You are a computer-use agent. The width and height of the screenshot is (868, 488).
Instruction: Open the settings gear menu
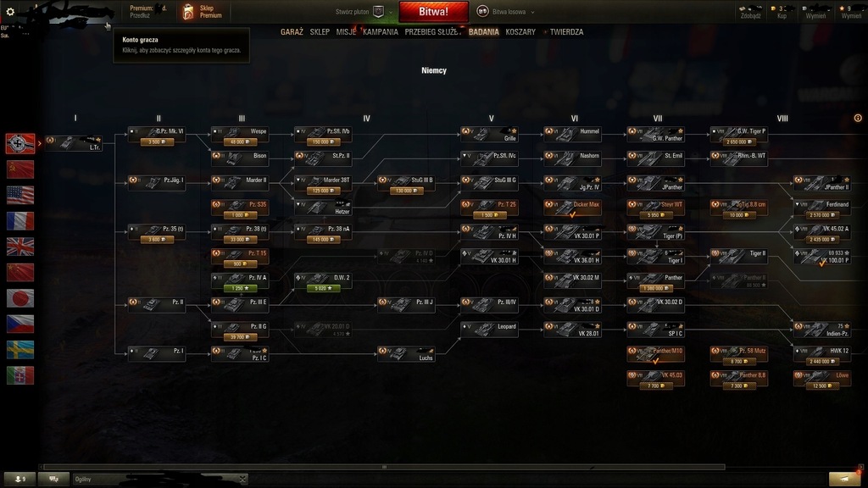pyautogui.click(x=10, y=12)
